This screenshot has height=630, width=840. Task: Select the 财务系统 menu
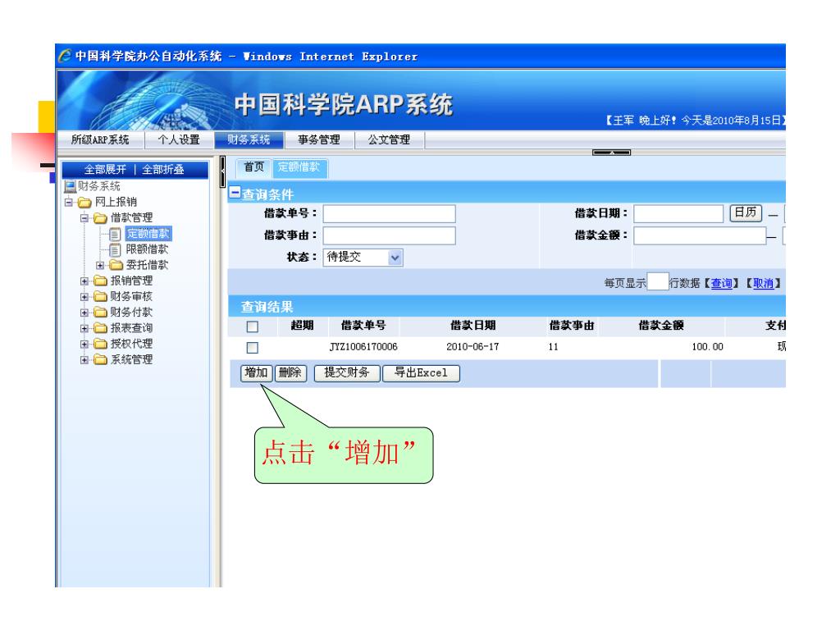pyautogui.click(x=249, y=139)
